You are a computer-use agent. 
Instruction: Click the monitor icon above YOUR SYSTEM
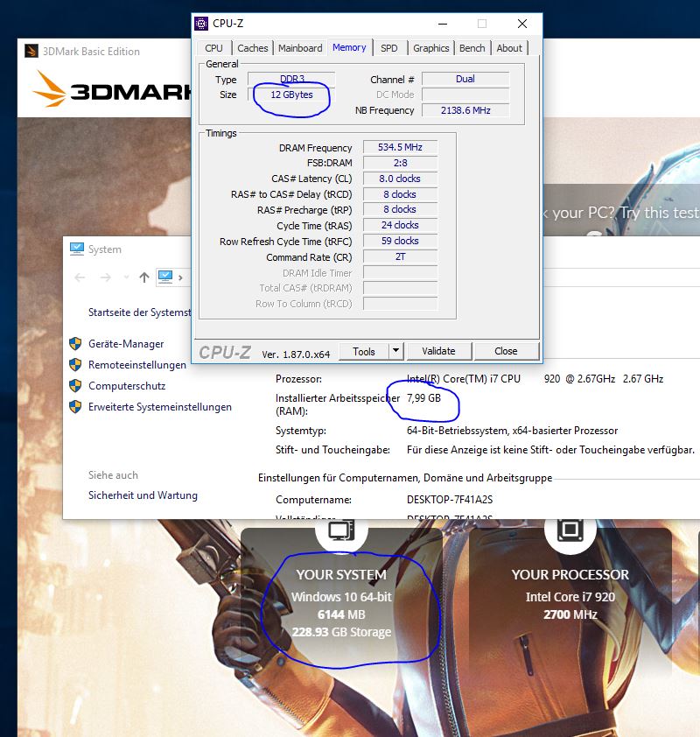341,531
